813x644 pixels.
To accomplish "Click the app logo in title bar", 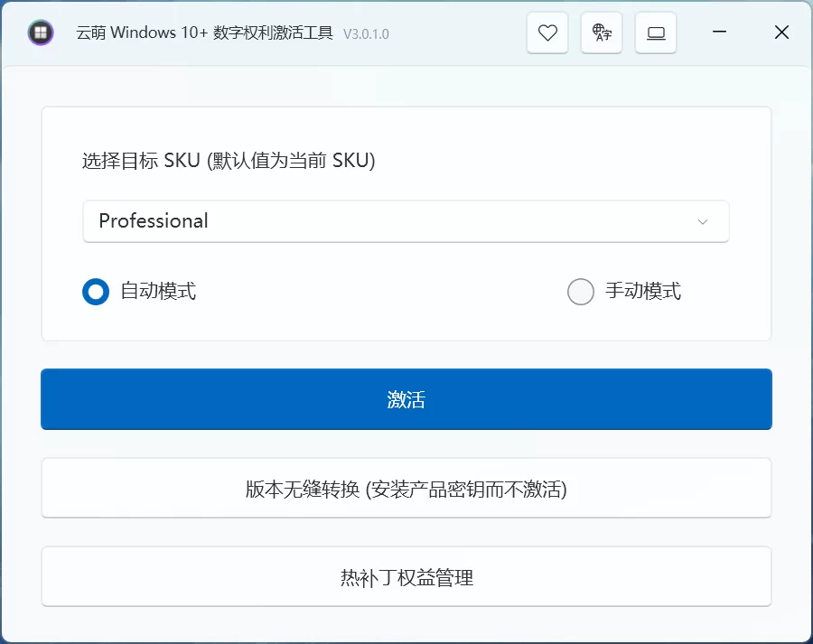I will [41, 33].
